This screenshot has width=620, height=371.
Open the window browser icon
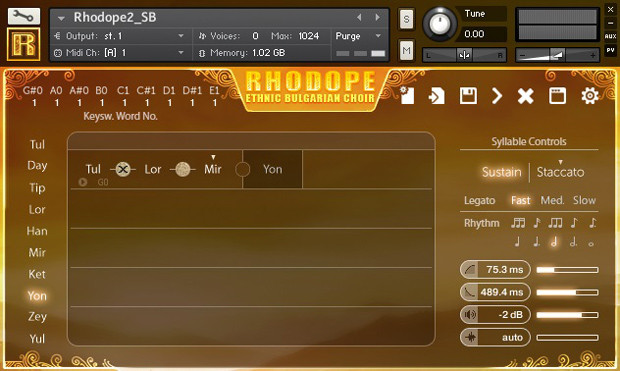558,96
